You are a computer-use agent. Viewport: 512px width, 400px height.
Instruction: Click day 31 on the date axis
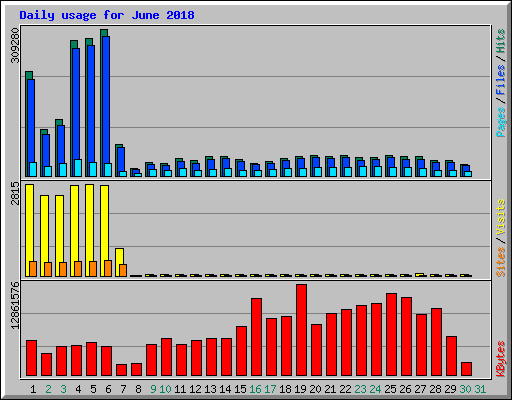click(x=480, y=389)
